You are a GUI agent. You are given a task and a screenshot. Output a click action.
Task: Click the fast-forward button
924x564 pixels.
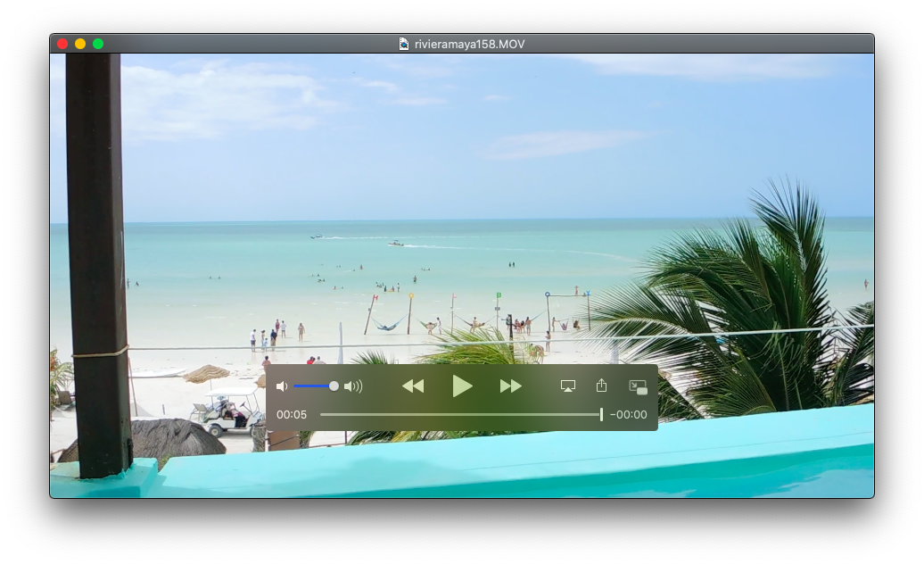(x=511, y=386)
